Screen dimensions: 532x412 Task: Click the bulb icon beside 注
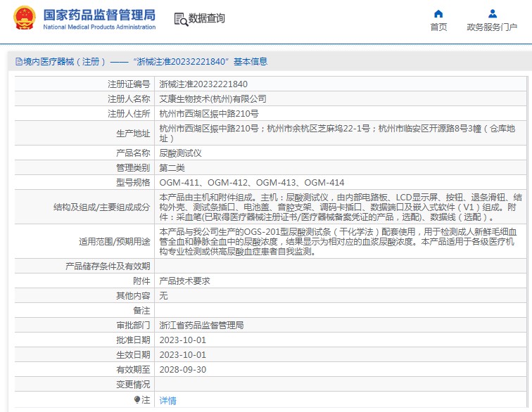point(137,400)
